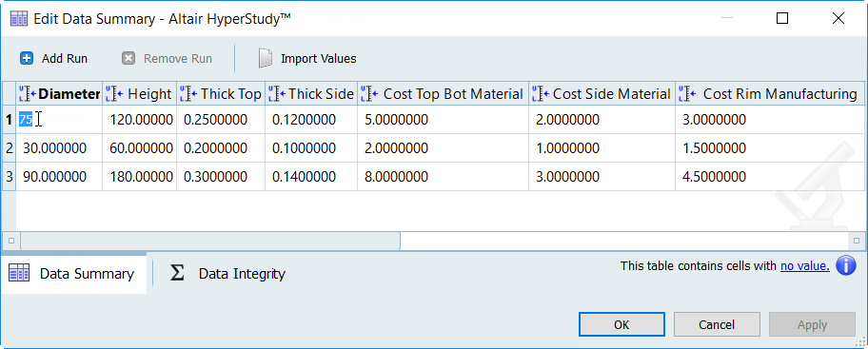The width and height of the screenshot is (868, 349).
Task: Cancel the Edit Data Summary dialog
Action: pyautogui.click(x=717, y=324)
